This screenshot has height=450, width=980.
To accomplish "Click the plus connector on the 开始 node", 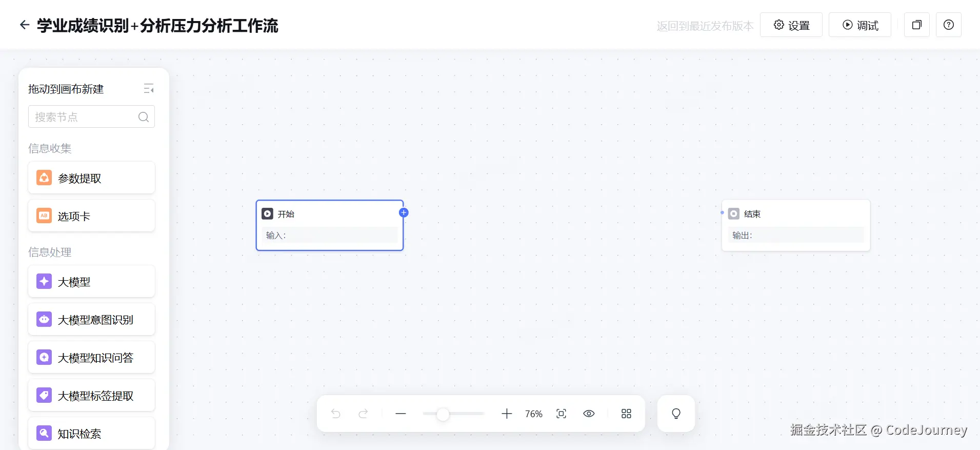I will (x=404, y=212).
